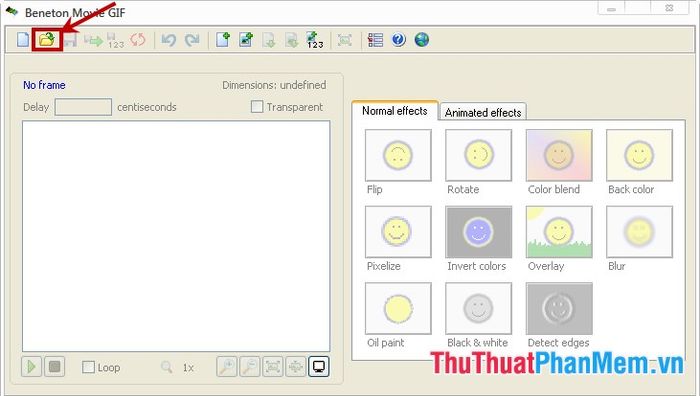Apply the Flip effect thumbnail
Image resolution: width=700 pixels, height=396 pixels.
[398, 155]
